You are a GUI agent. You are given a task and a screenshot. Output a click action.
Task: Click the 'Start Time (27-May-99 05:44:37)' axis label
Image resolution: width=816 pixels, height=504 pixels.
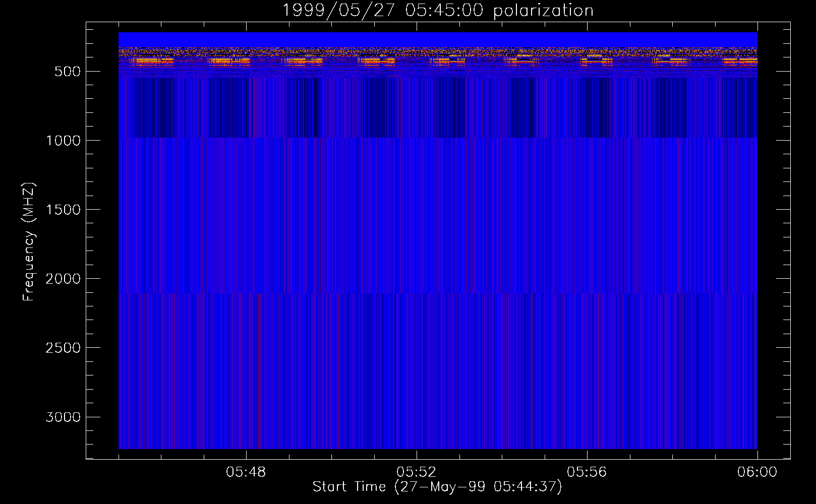coord(437,487)
